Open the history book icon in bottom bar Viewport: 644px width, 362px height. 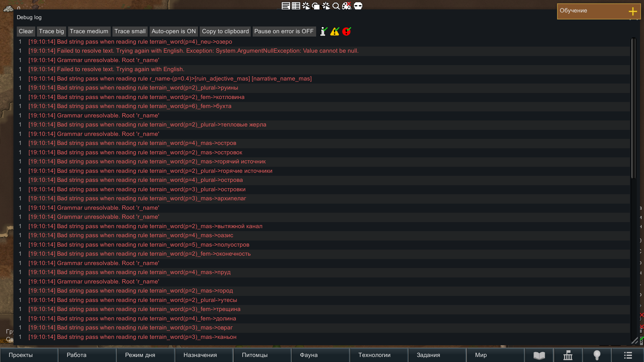[539, 355]
